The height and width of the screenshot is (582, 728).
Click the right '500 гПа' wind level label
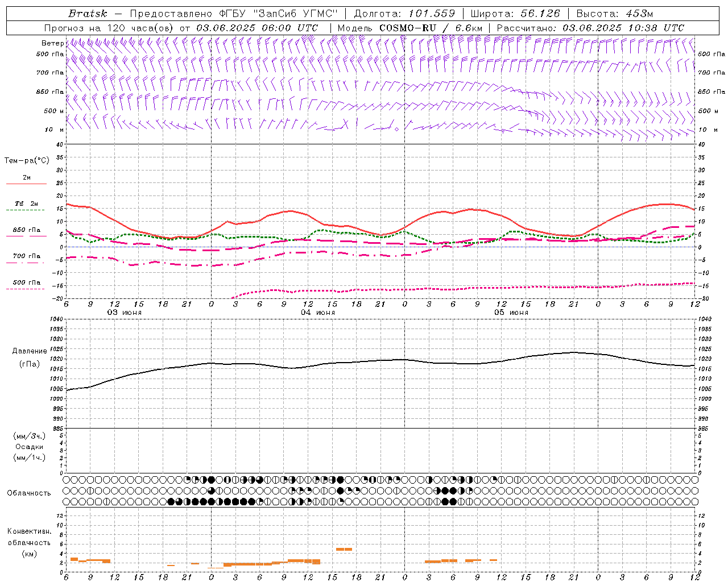(712, 54)
